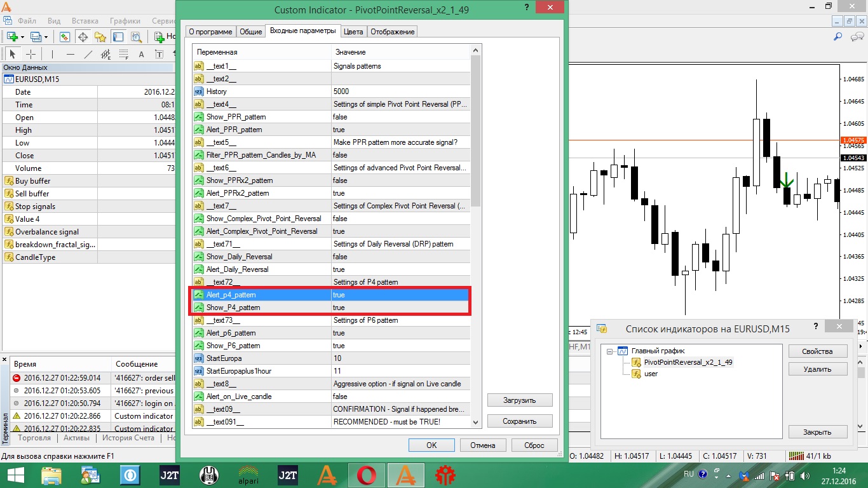Viewport: 868px width, 488px height.
Task: Open the chat bubble icon at top right
Action: 856,37
